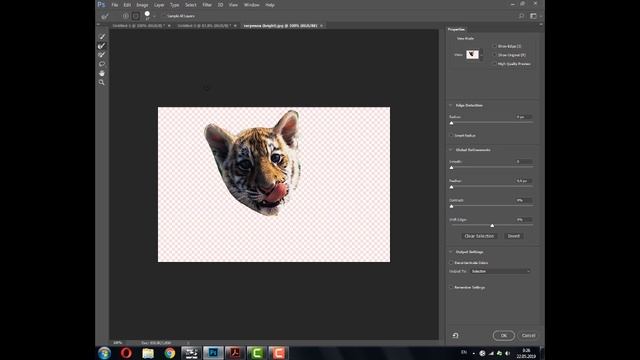Open the Window menu
The image size is (640, 360).
[x=251, y=5]
